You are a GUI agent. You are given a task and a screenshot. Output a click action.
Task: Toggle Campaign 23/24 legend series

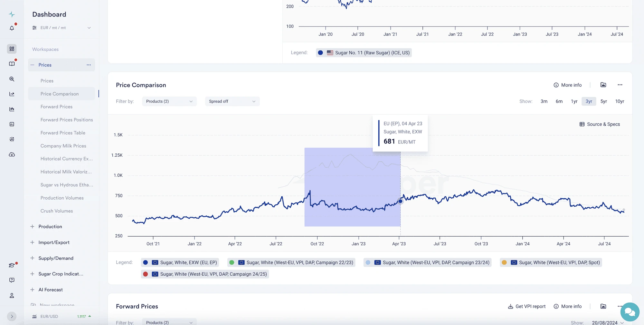[x=427, y=262]
